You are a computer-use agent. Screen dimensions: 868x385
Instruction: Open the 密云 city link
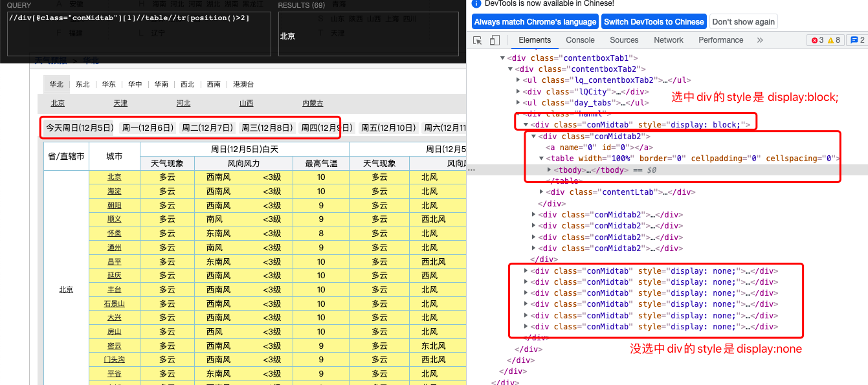(x=114, y=346)
